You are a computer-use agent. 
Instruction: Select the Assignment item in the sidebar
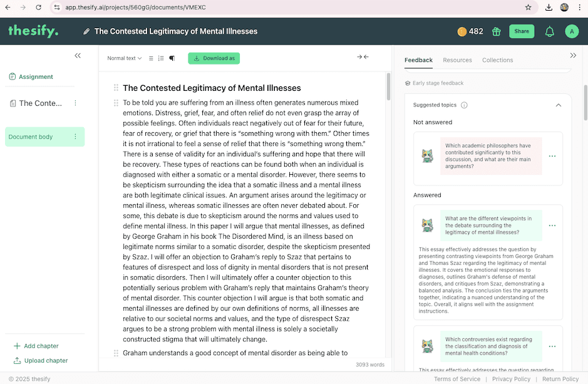pos(34,76)
